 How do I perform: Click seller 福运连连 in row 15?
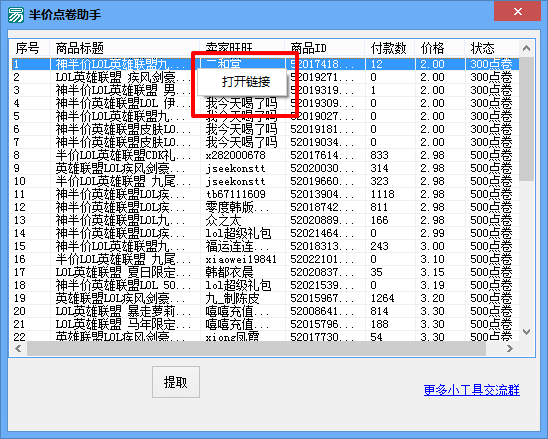[237, 246]
